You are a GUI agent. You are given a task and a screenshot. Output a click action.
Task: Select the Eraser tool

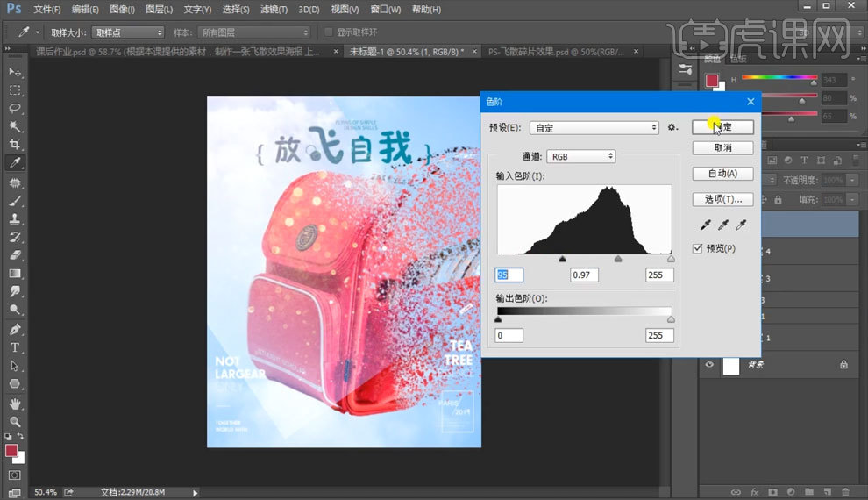coord(15,255)
